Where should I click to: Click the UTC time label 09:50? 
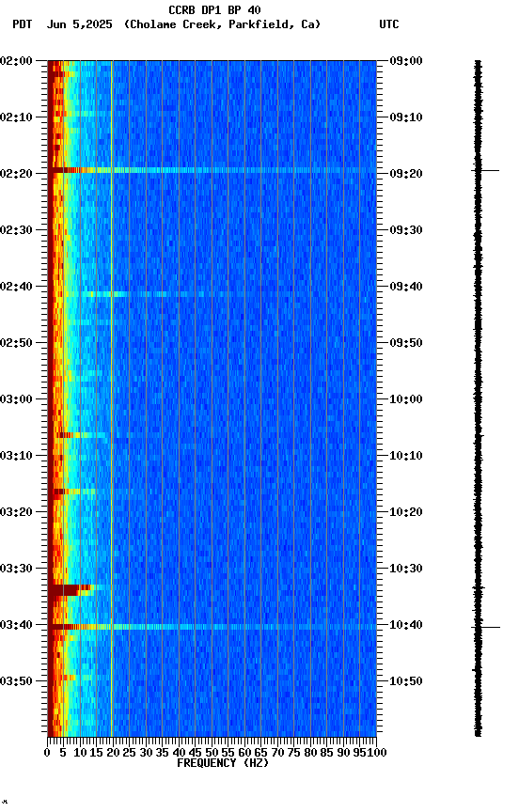click(x=405, y=343)
